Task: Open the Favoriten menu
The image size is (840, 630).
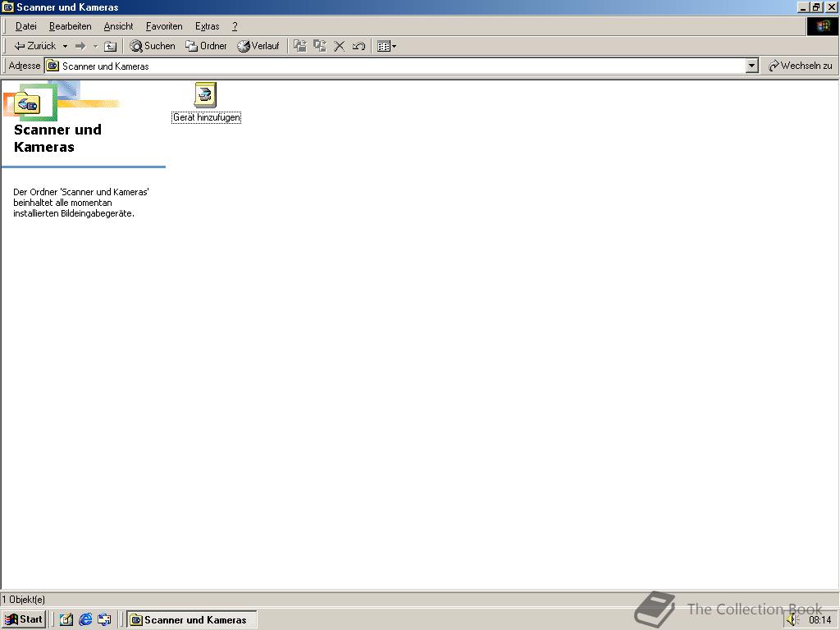Action: click(x=164, y=26)
